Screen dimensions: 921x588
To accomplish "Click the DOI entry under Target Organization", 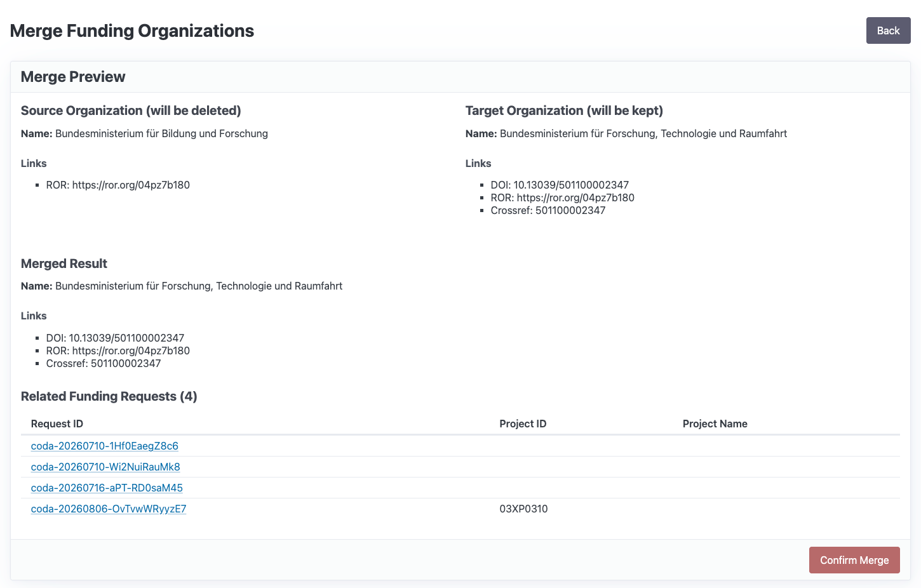I will [560, 185].
